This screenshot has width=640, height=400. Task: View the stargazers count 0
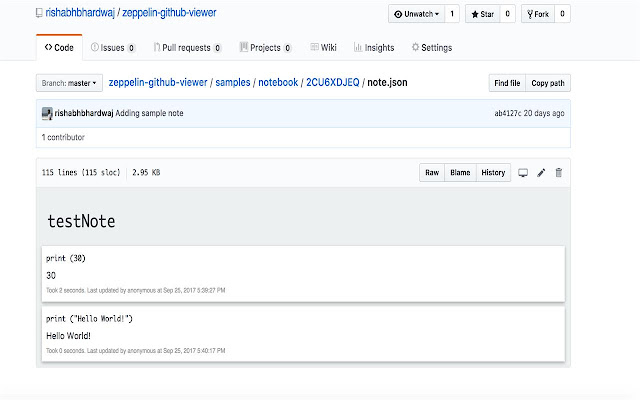click(x=507, y=14)
